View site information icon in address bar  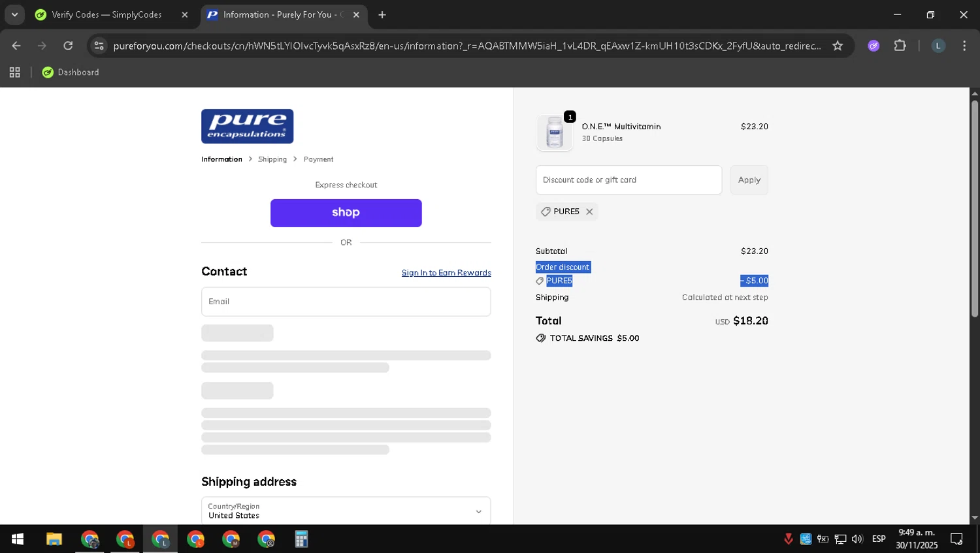[x=99, y=46]
